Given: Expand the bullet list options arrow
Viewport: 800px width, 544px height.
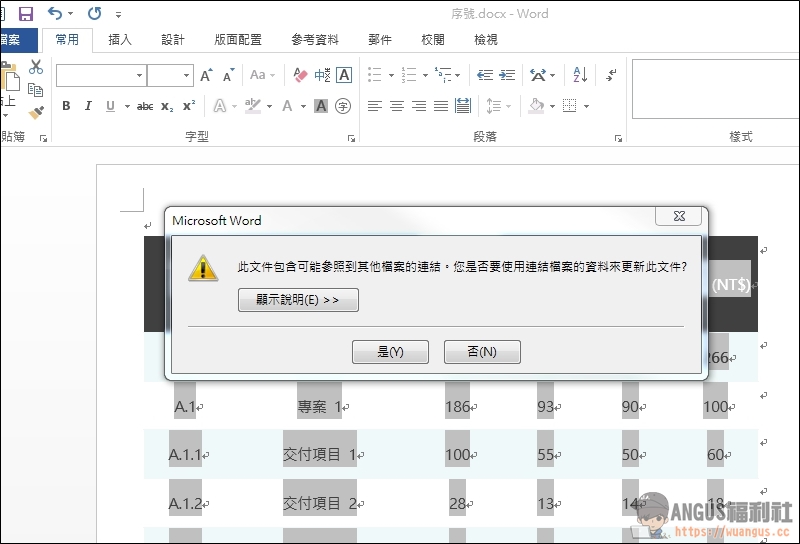Looking at the screenshot, I should 391,75.
